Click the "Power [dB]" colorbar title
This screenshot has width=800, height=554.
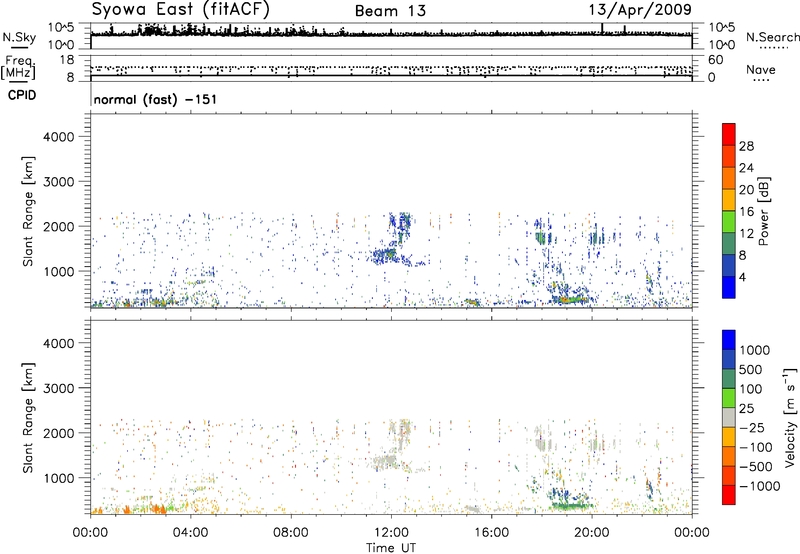(x=763, y=211)
